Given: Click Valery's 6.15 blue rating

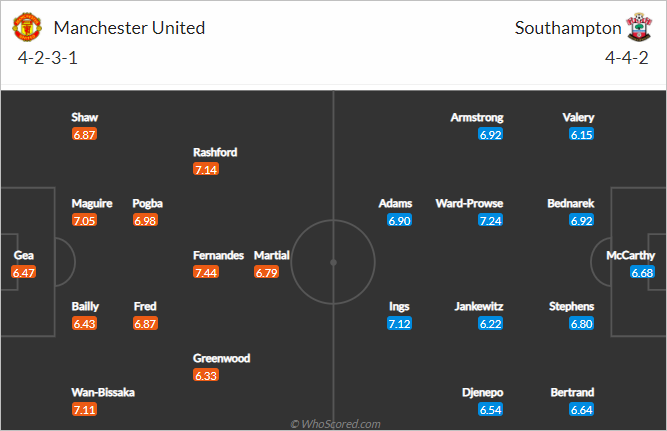Looking at the screenshot, I should tap(581, 134).
